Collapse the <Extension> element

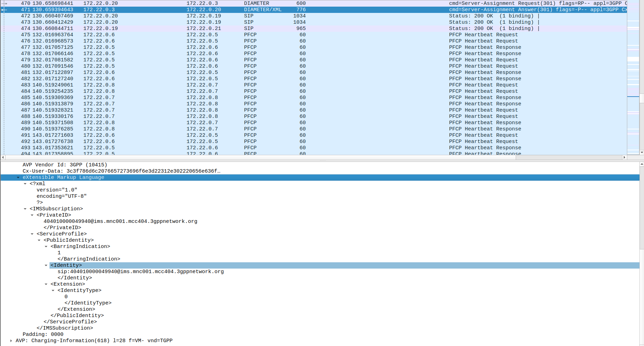[46, 284]
